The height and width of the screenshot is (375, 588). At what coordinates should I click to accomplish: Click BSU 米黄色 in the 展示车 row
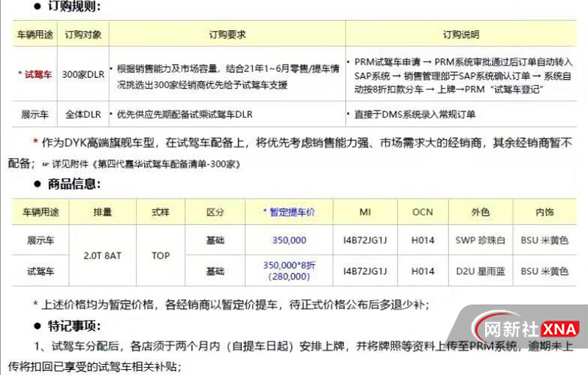(545, 240)
